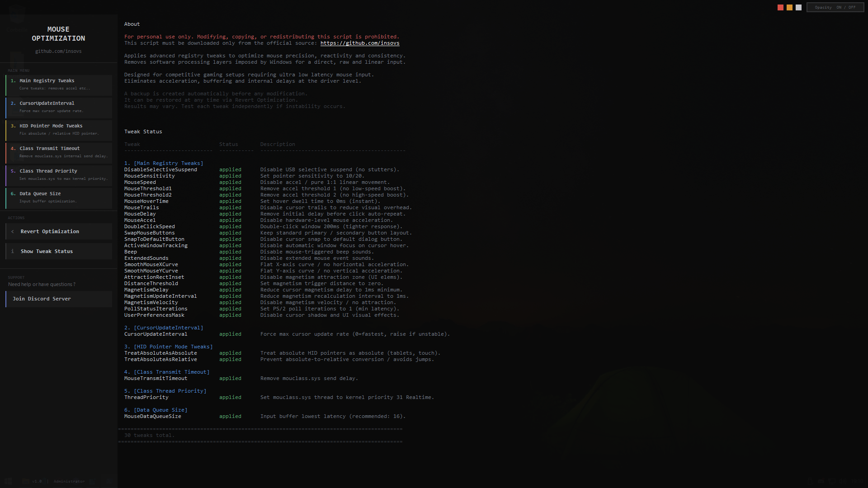
Task: Click the [CursorUpdateInterval] section header in status
Action: pyautogui.click(x=168, y=328)
